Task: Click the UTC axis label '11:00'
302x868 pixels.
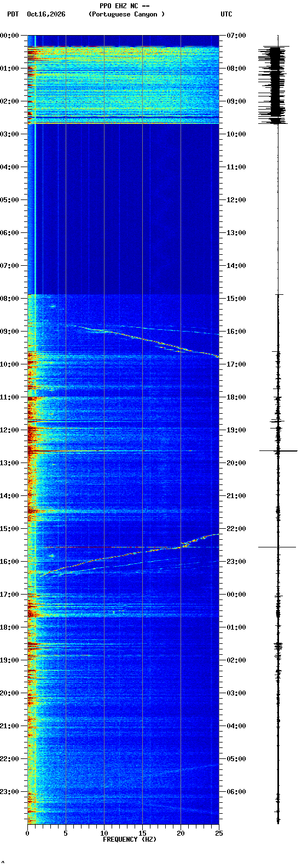Action: coord(236,167)
